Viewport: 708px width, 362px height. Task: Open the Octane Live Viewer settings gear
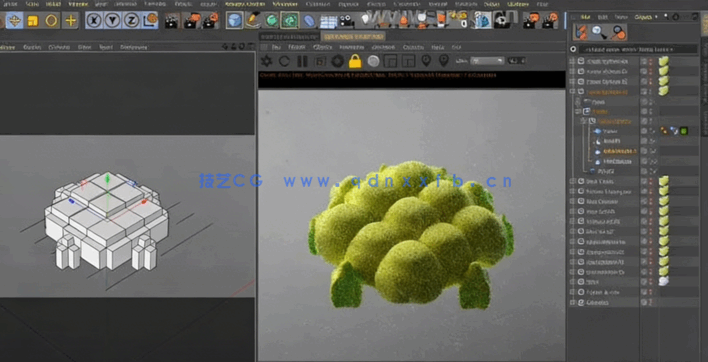[266, 61]
